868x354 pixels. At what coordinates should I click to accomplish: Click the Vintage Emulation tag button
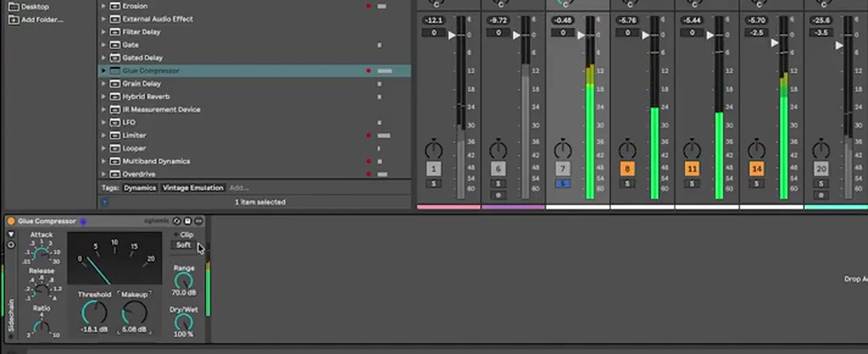click(x=193, y=188)
